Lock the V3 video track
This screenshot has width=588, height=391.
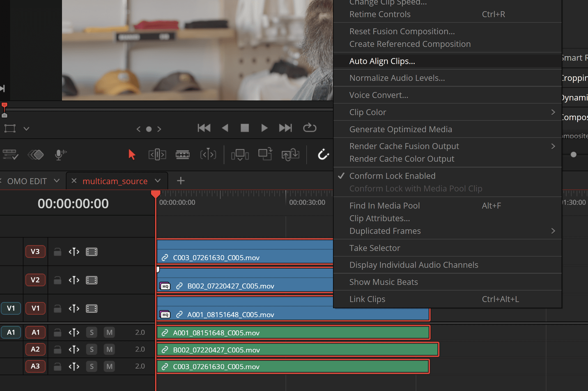(58, 252)
